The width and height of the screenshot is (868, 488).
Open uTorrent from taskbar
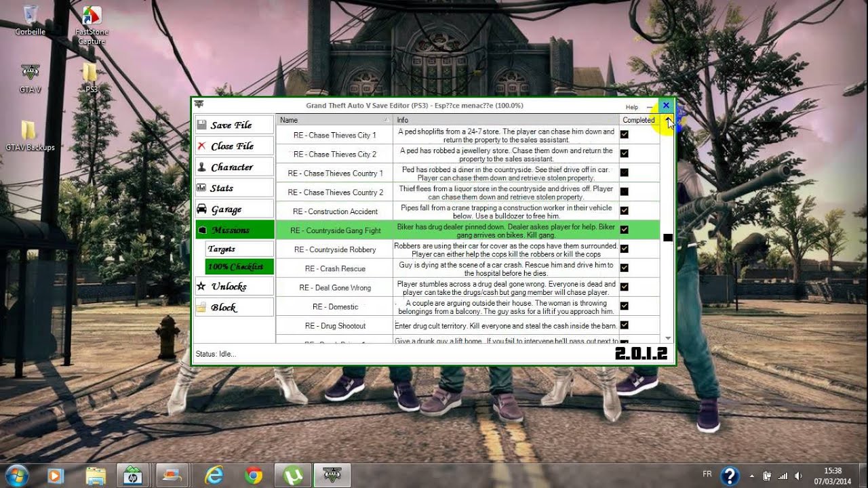click(293, 476)
